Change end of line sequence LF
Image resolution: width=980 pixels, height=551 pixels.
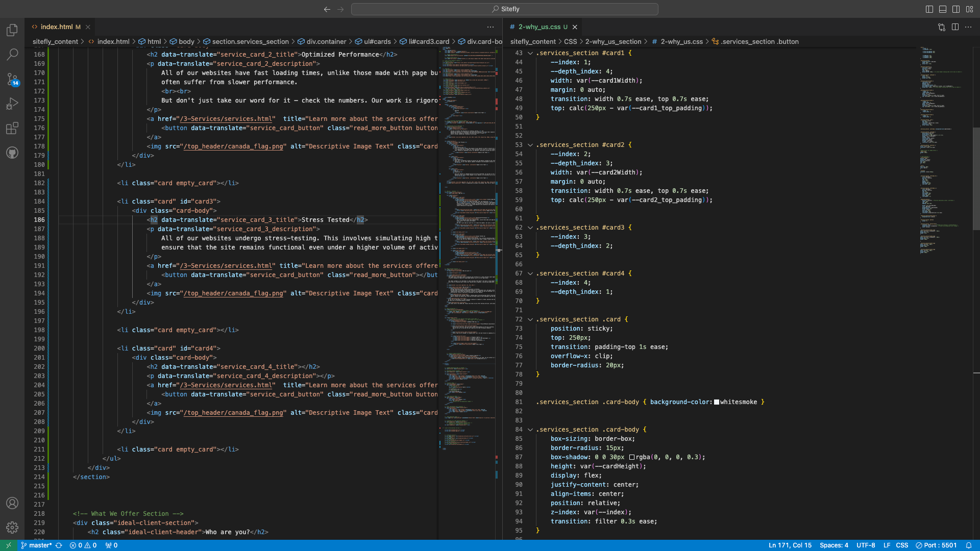[x=887, y=545]
